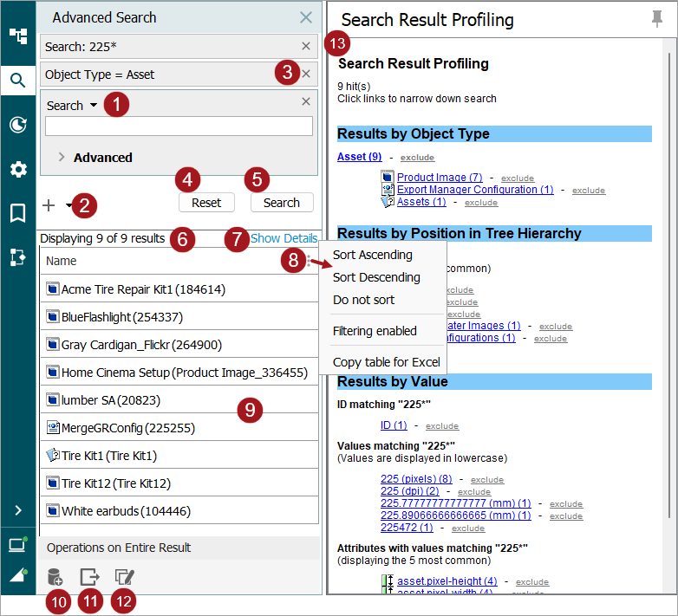Click the database-plus icon under Operations

coord(55,577)
